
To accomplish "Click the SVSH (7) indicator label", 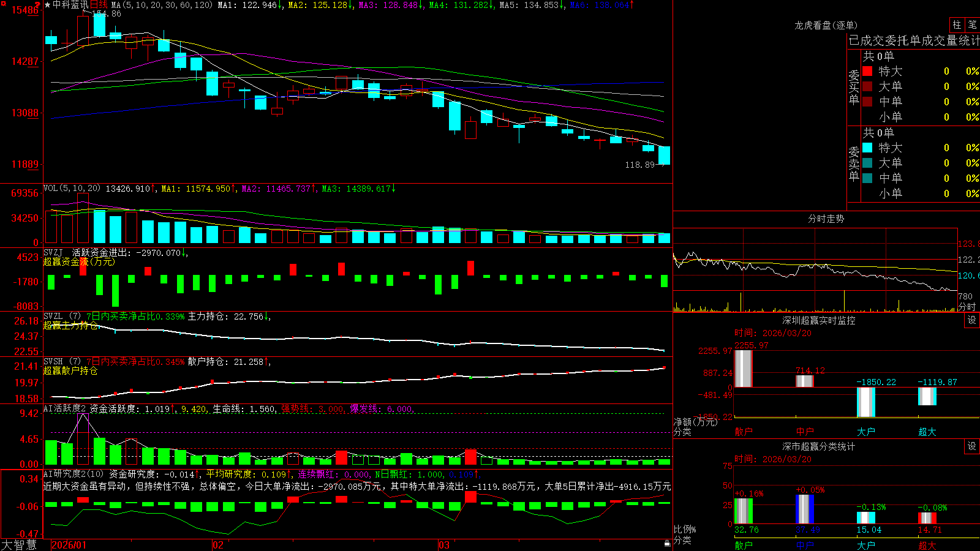I will [x=62, y=362].
